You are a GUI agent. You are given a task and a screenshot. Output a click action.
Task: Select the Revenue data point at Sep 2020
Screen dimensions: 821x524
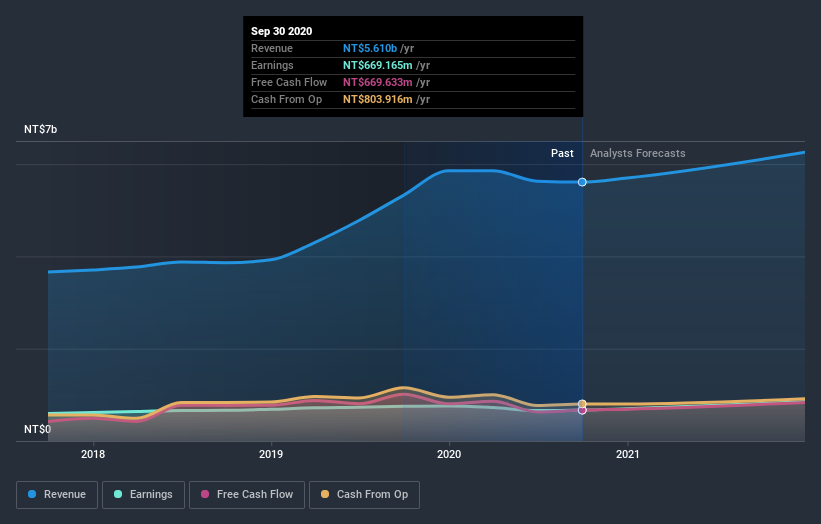click(582, 182)
